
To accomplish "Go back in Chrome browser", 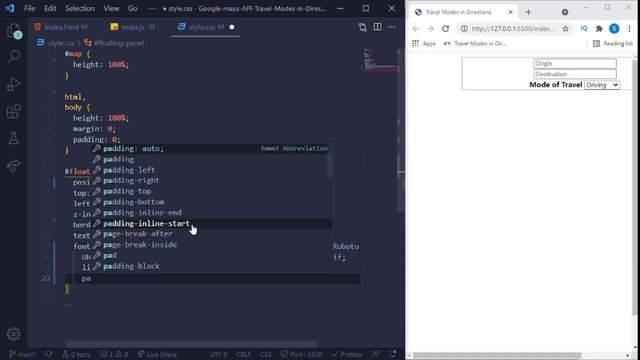I will (x=416, y=29).
